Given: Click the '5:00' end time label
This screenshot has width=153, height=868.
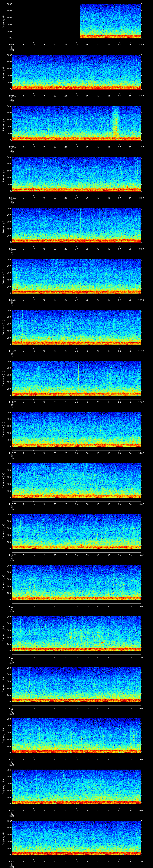Looking at the screenshot, I should coord(141,44).
